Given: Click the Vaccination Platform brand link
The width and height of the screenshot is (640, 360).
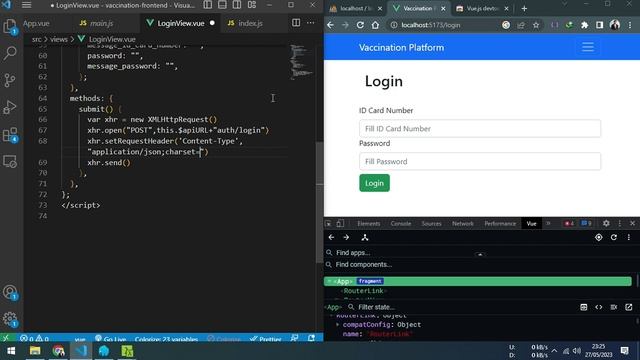Looking at the screenshot, I should 401,47.
